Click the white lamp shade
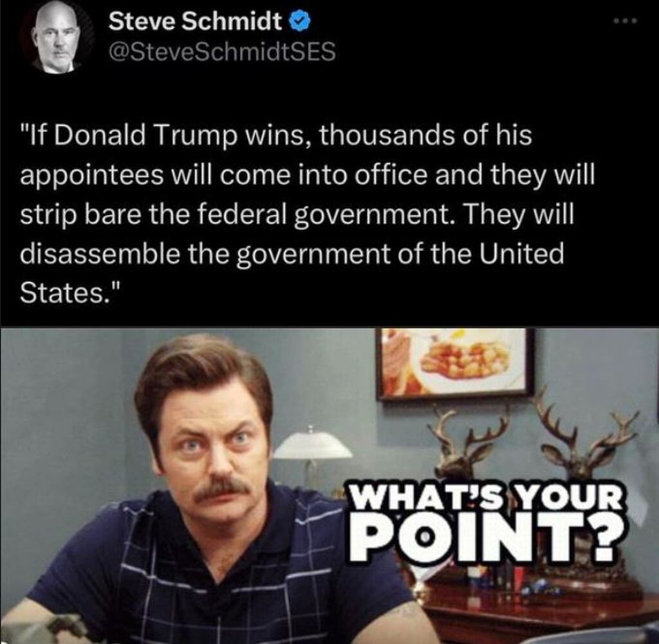The height and width of the screenshot is (644, 659). click(313, 445)
